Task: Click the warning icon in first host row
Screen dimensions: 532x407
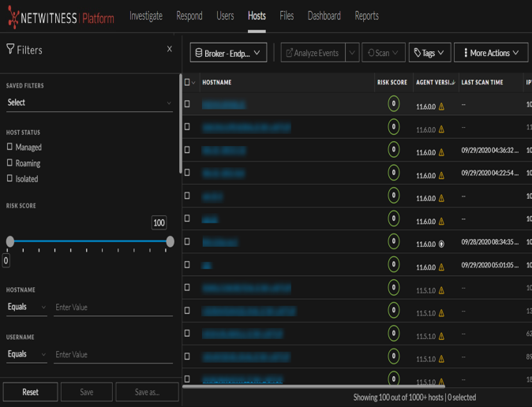Action: 441,106
